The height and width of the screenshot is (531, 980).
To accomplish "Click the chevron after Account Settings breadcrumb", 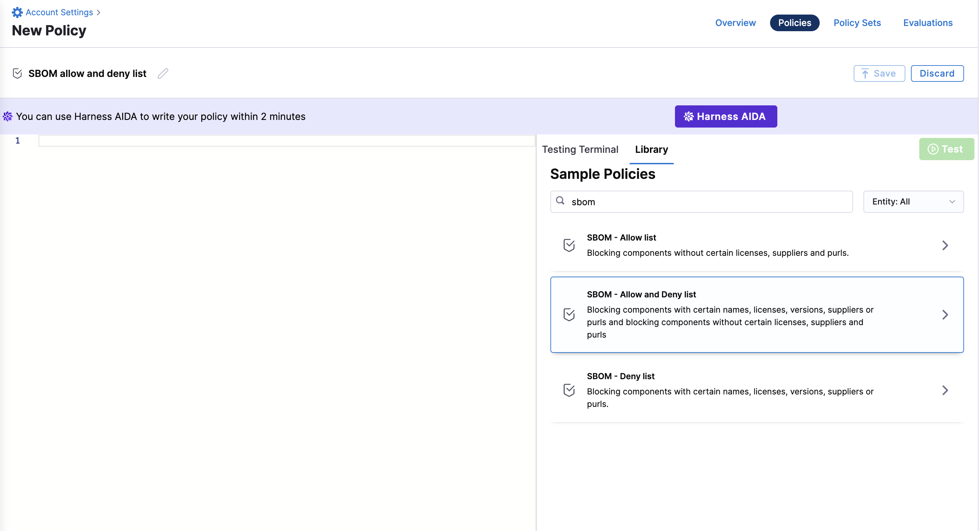I will click(98, 12).
